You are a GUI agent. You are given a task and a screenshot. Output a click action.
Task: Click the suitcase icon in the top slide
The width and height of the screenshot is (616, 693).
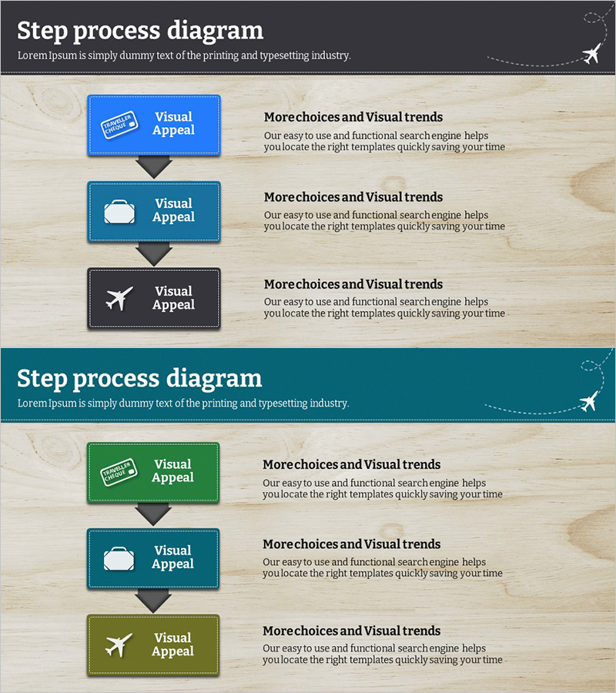(119, 212)
